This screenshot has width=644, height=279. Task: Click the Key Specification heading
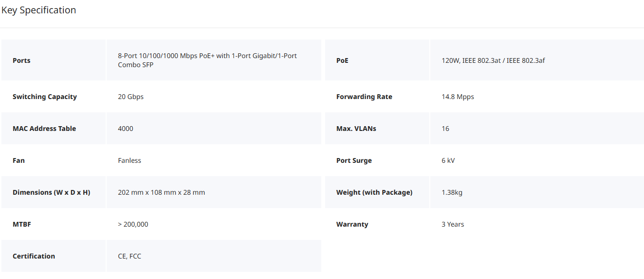(x=39, y=10)
